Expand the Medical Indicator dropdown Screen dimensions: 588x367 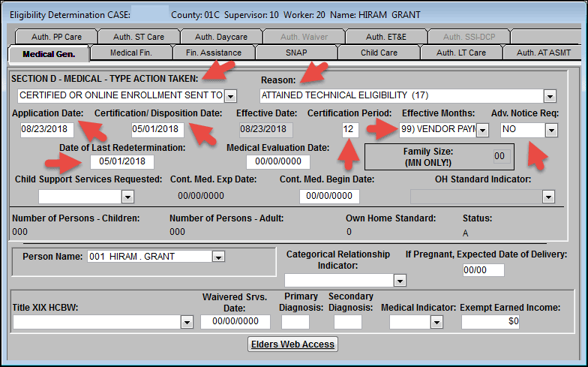pyautogui.click(x=436, y=322)
